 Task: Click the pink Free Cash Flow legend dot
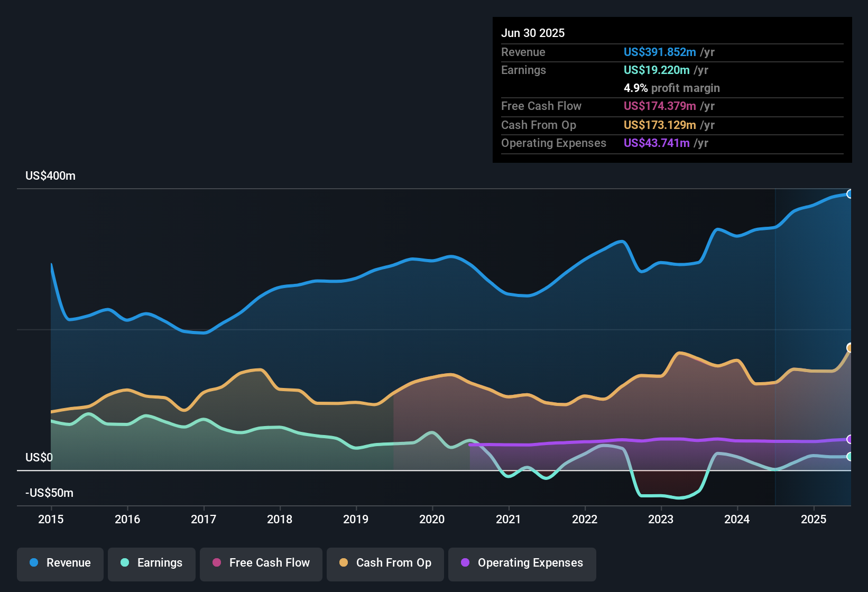point(216,563)
